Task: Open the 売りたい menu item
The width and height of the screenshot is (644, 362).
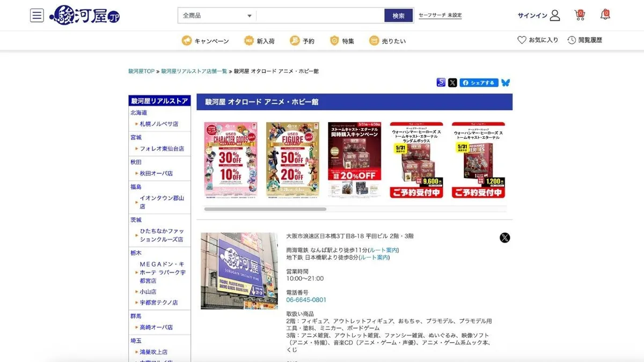Action: [x=394, y=41]
